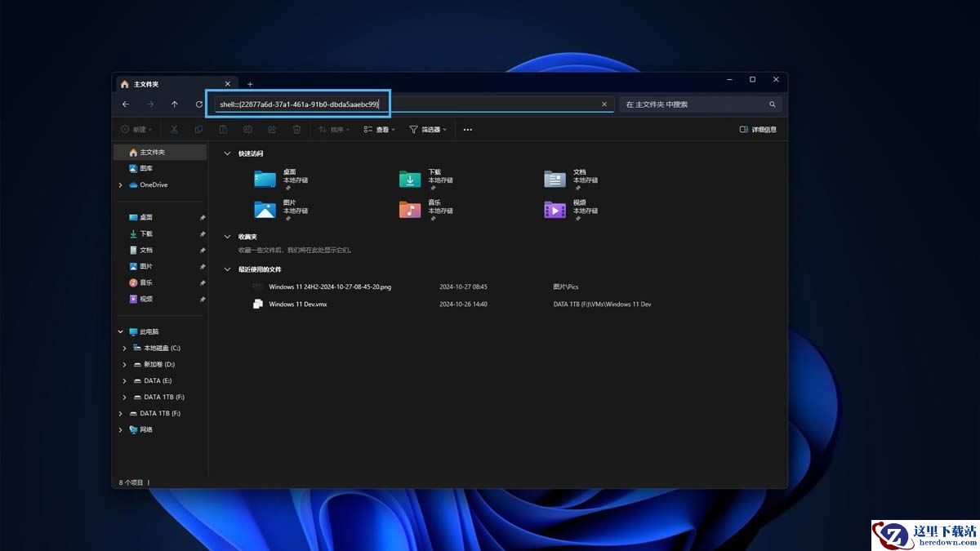Open the 图片 folder in quick access grid
This screenshot has width=980, height=551.
[x=282, y=210]
